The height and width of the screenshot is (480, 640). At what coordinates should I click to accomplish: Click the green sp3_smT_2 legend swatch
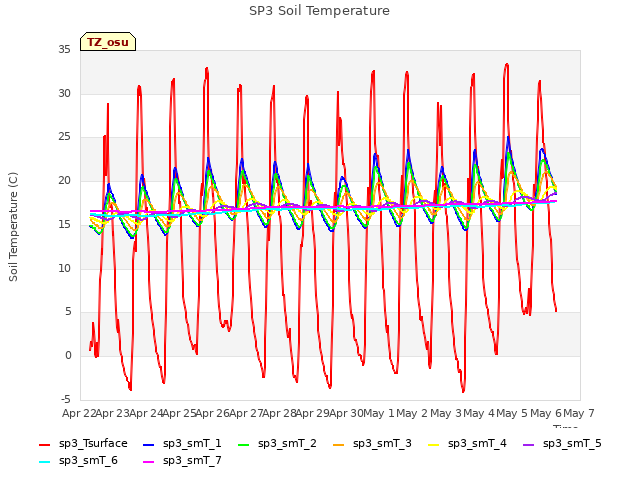(x=244, y=445)
